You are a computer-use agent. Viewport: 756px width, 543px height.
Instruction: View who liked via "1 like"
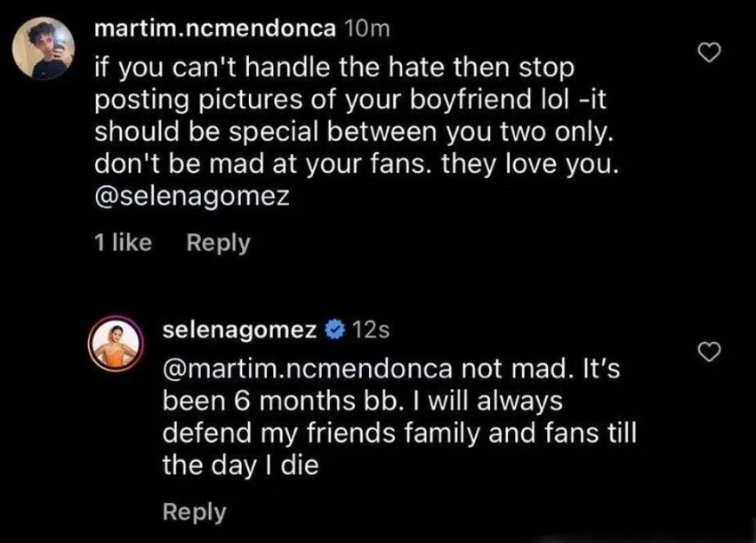coord(123,243)
